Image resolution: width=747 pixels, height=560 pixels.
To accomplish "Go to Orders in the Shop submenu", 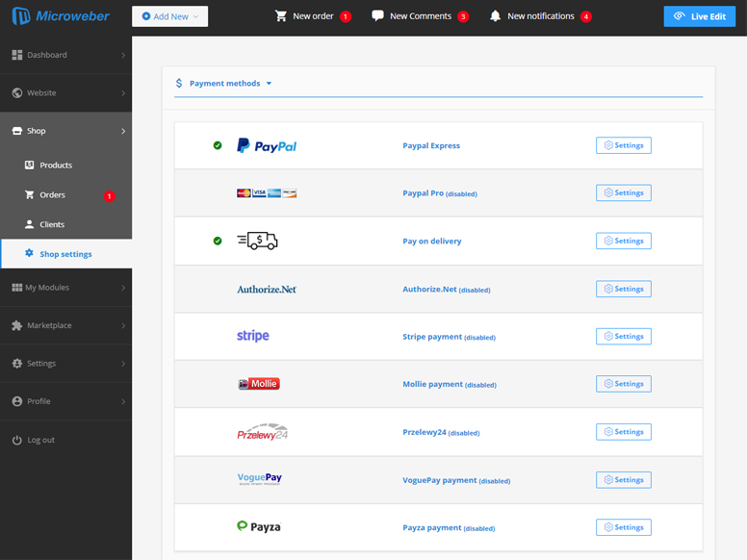I will click(x=52, y=194).
